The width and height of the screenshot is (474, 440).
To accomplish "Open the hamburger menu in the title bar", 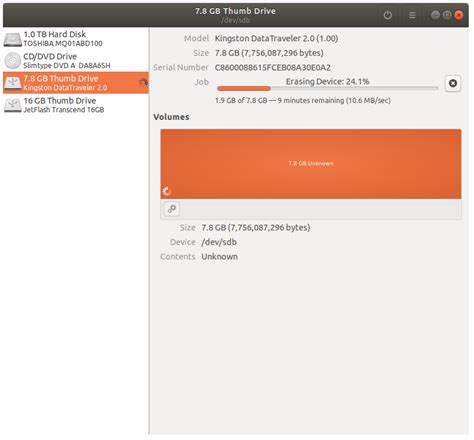I will point(412,15).
